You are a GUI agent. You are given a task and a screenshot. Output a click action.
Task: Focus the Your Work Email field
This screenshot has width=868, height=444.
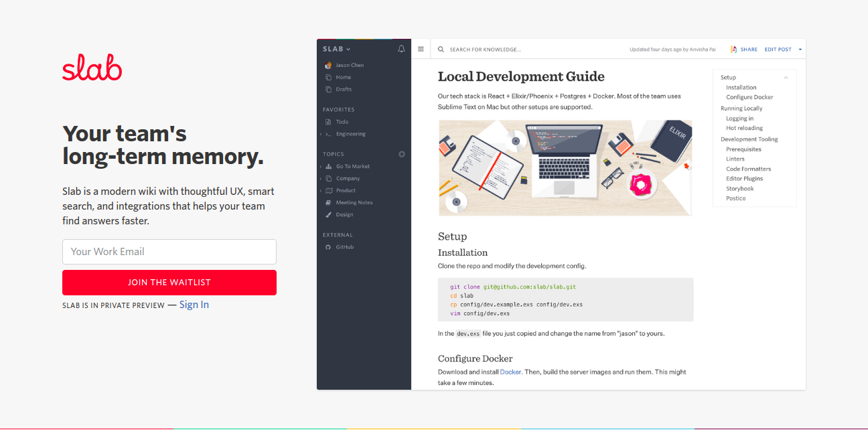coord(169,252)
